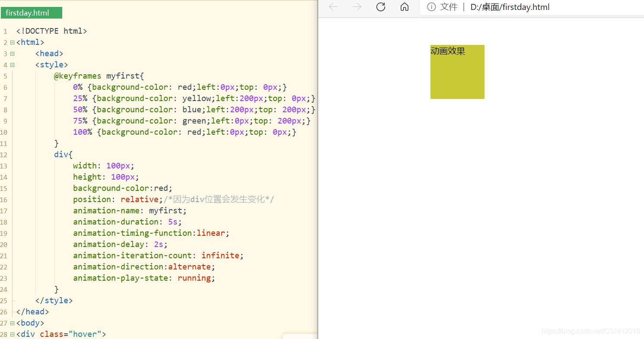The height and width of the screenshot is (339, 644).
Task: Click the 'yellow' value in the 25% keyframe
Action: point(197,98)
